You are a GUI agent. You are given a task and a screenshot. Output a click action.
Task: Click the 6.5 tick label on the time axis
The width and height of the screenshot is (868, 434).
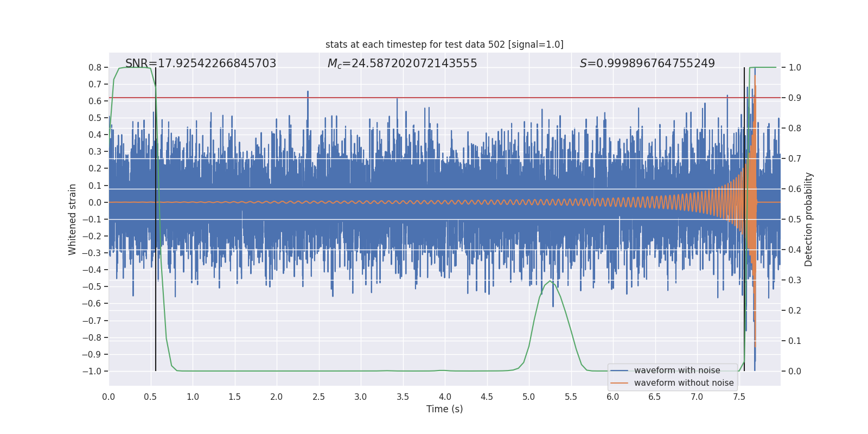tap(655, 397)
